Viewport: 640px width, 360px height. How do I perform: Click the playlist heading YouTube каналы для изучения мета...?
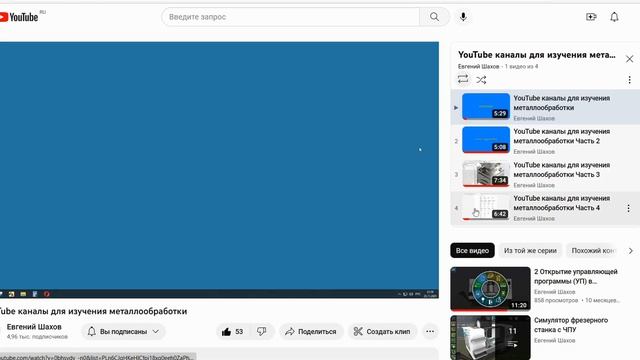click(x=536, y=55)
